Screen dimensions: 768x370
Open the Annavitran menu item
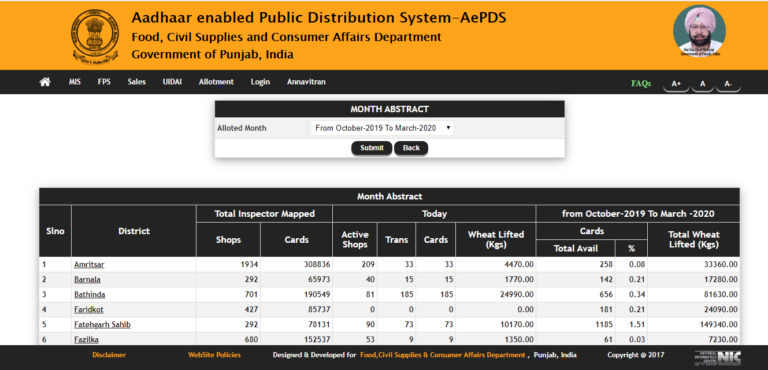coord(306,82)
